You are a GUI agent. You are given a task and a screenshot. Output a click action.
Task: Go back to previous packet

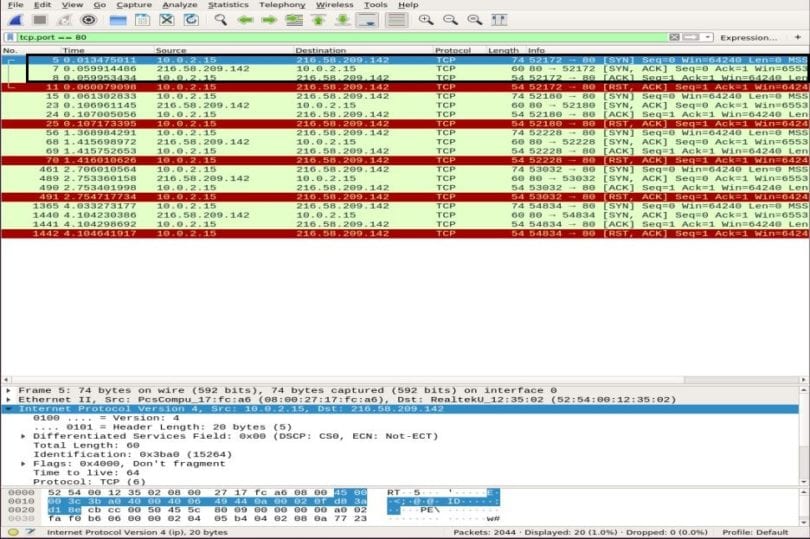click(x=245, y=20)
